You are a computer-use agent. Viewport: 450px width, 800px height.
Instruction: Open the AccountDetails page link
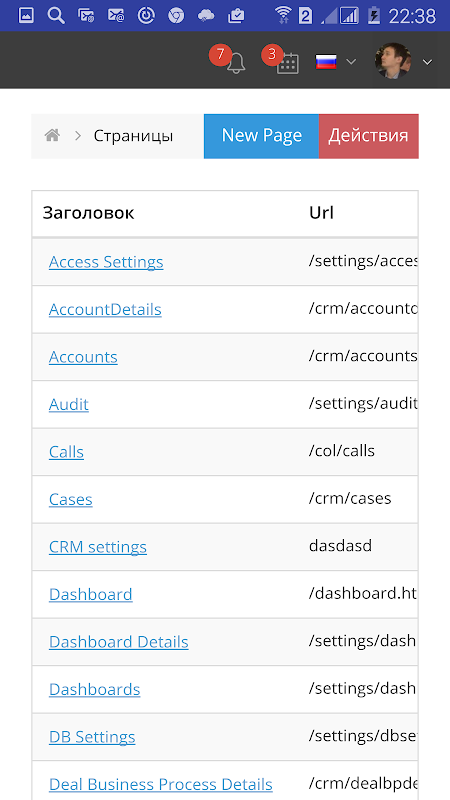click(x=105, y=309)
